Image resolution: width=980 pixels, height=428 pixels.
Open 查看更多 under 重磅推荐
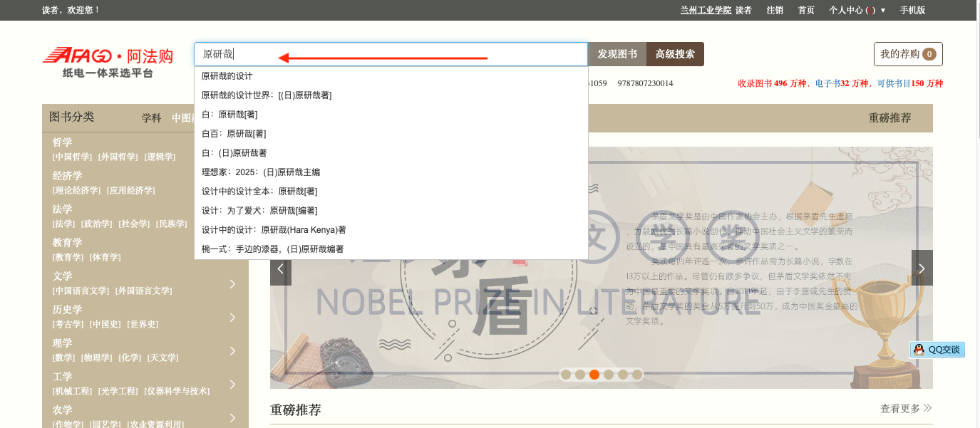[x=906, y=409]
